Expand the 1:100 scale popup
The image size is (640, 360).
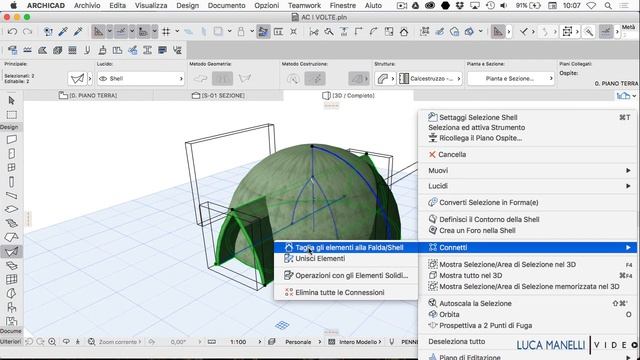pyautogui.click(x=260, y=342)
